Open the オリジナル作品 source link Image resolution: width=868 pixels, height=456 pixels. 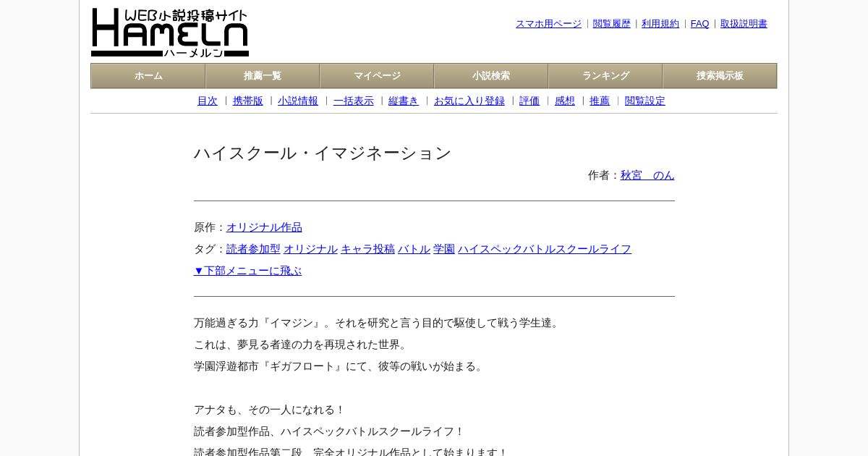pyautogui.click(x=264, y=227)
